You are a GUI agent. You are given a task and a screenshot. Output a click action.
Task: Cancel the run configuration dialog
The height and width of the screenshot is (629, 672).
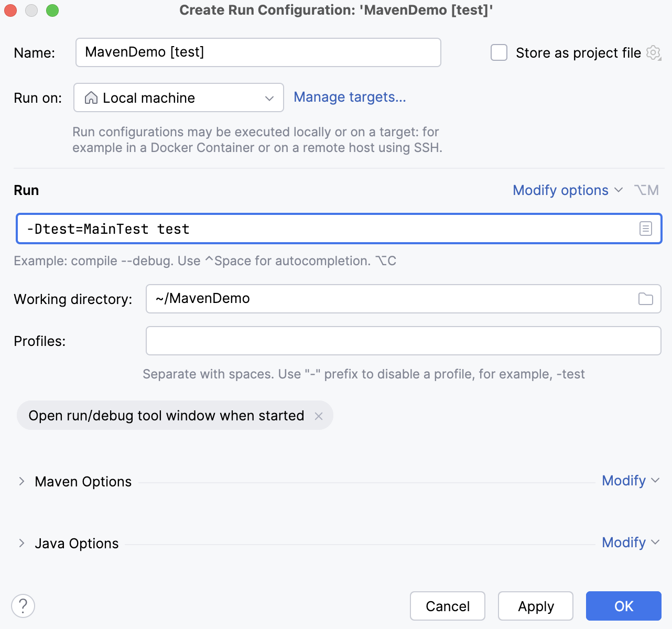447,605
